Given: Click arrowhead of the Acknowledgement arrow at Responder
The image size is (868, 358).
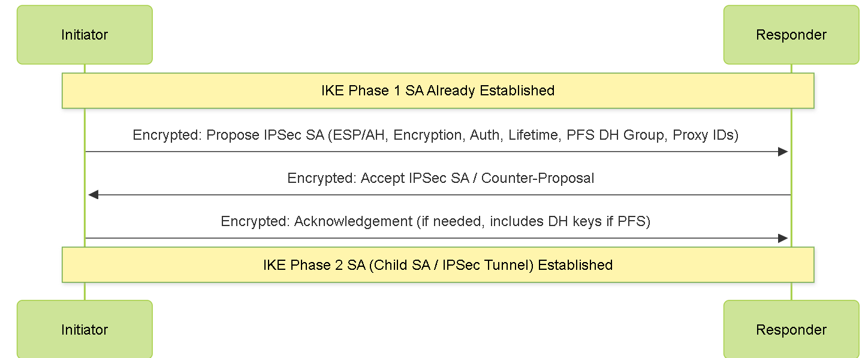Looking at the screenshot, I should coord(783,238).
